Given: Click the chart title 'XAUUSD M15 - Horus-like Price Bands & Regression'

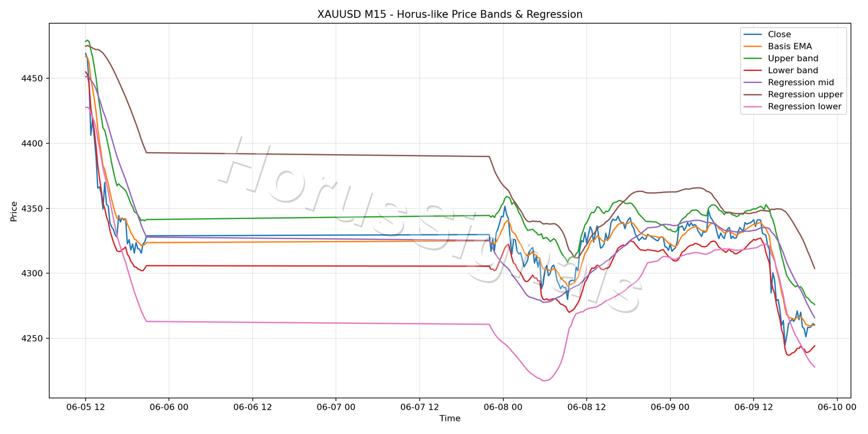Looking at the screenshot, I should point(450,15).
